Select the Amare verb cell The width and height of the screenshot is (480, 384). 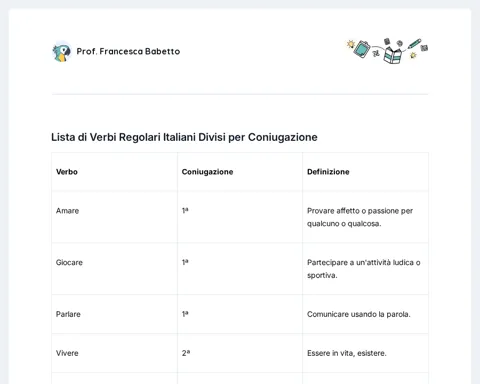(x=115, y=217)
